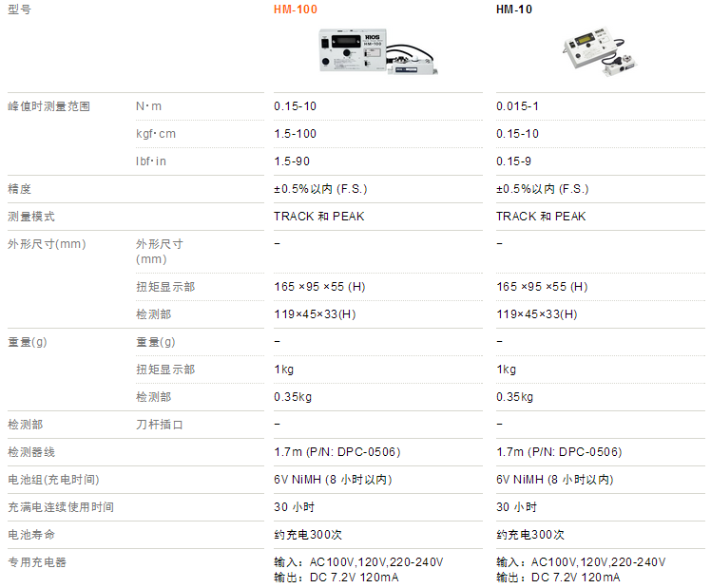The height and width of the screenshot is (588, 711).
Task: Click HM-10 专用充电器 input voltage text
Action: tap(581, 562)
